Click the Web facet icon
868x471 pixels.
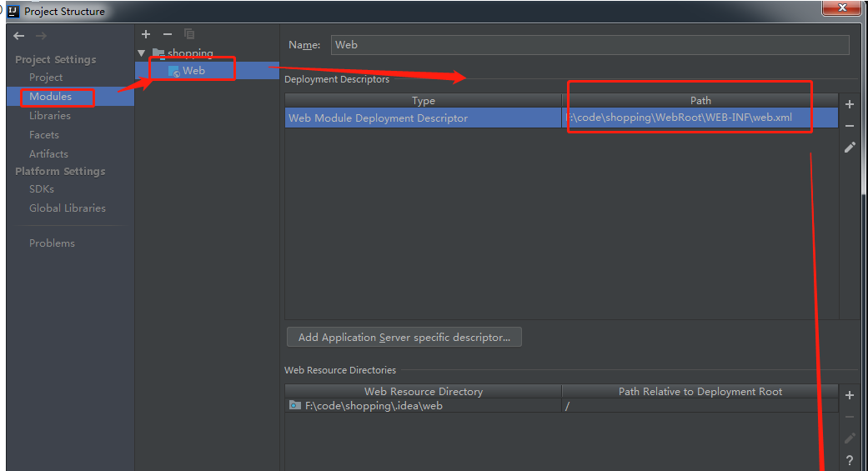tap(173, 72)
